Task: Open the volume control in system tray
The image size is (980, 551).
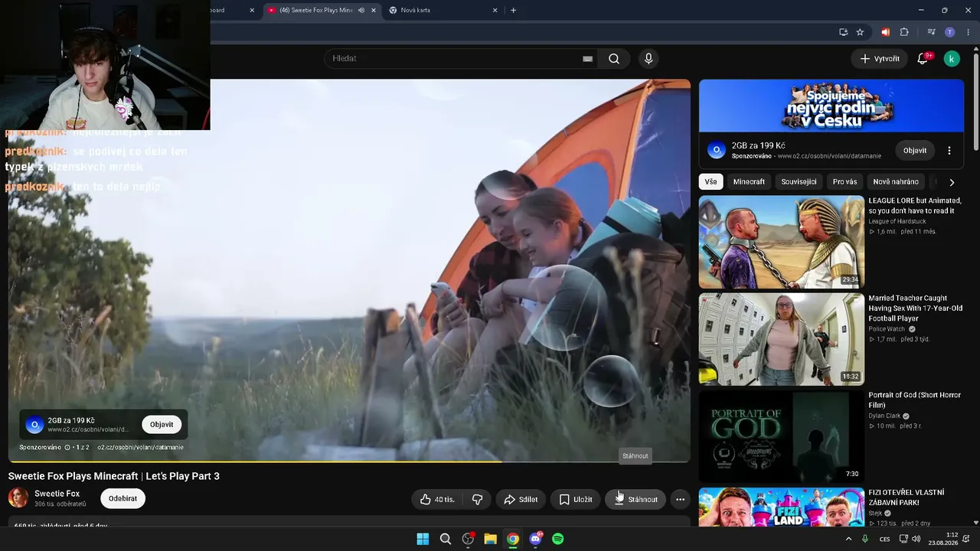Action: 917,539
